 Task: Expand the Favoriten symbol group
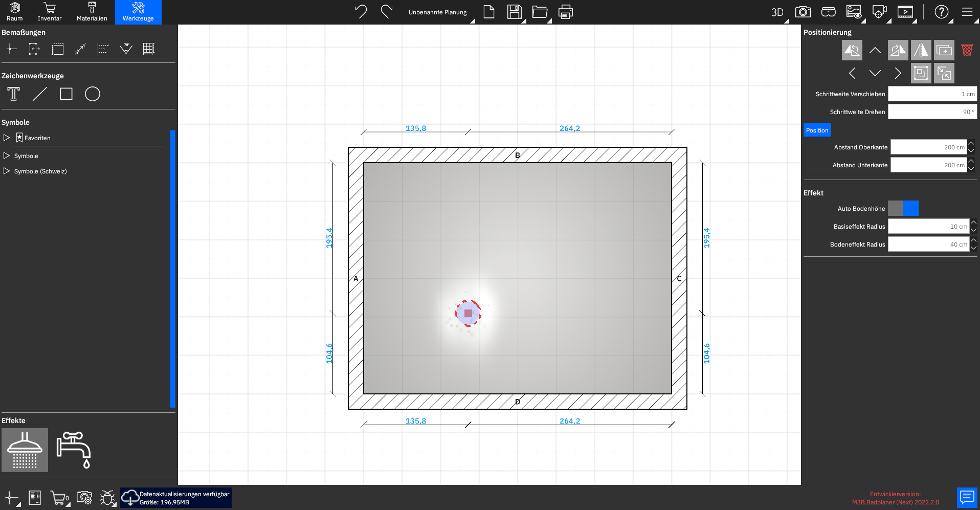pos(7,138)
